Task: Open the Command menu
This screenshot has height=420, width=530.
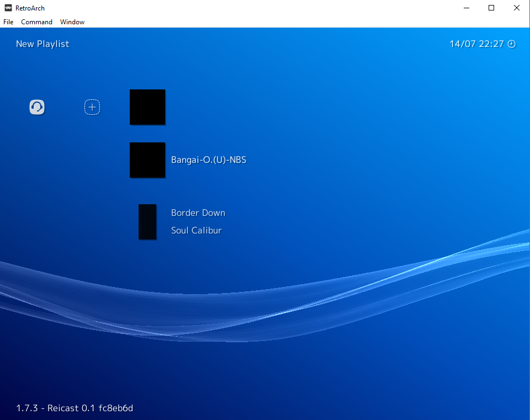Action: coord(36,22)
